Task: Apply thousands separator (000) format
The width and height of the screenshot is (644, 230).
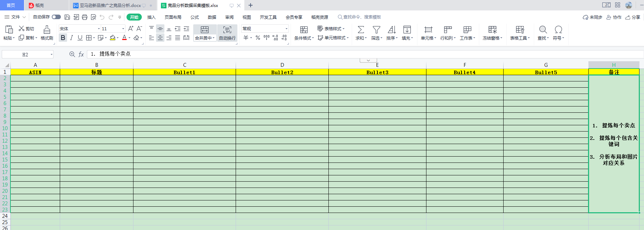Action: click(267, 38)
